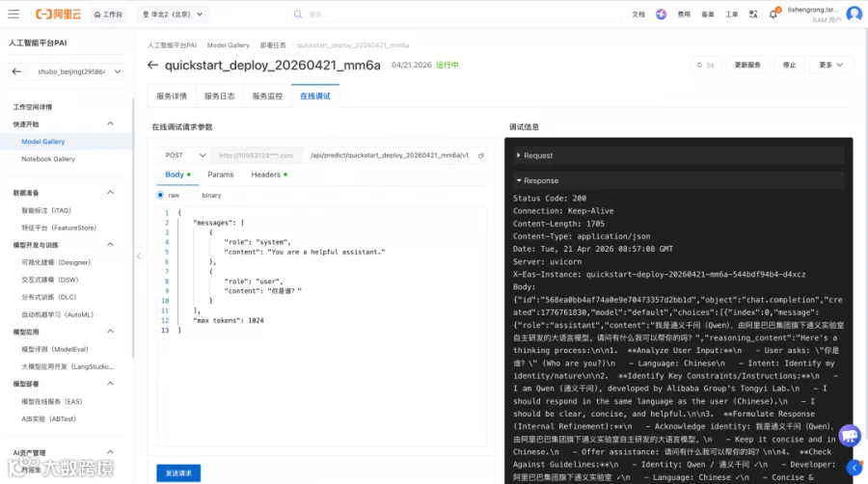Open 大模型应用开发 (LangStudio) item
Viewport: 868px width, 484px height.
[68, 366]
